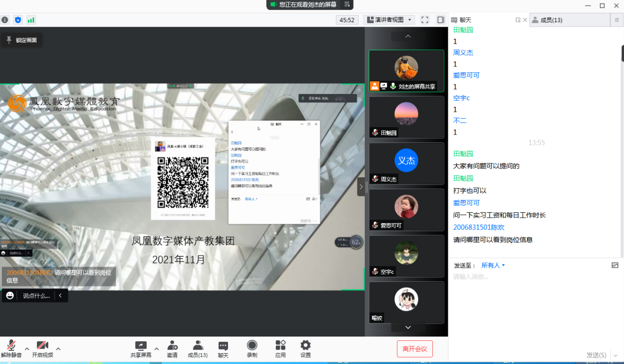Collapse the video tile strip arrow
Image resolution: width=624 pixels, height=364 pixels.
[x=361, y=187]
